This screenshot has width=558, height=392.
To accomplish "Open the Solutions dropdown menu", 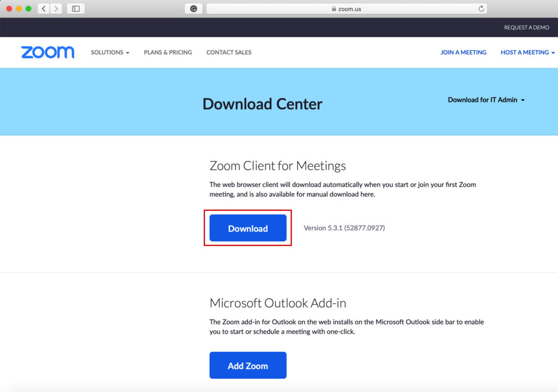I will 110,52.
